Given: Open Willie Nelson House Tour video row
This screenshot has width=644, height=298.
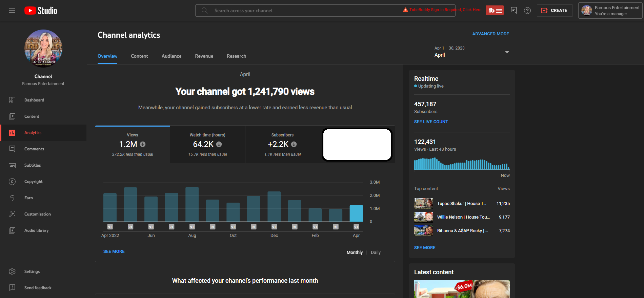Looking at the screenshot, I should (x=462, y=217).
